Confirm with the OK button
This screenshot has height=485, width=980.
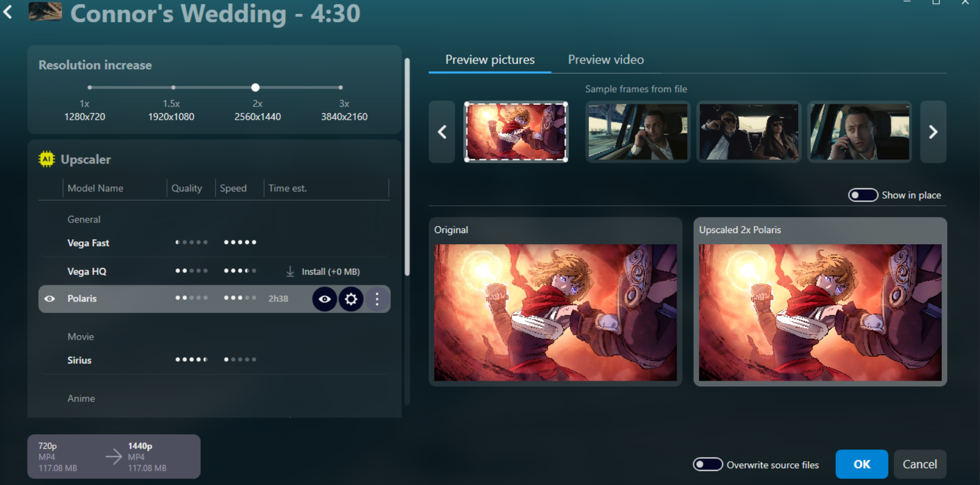[861, 464]
